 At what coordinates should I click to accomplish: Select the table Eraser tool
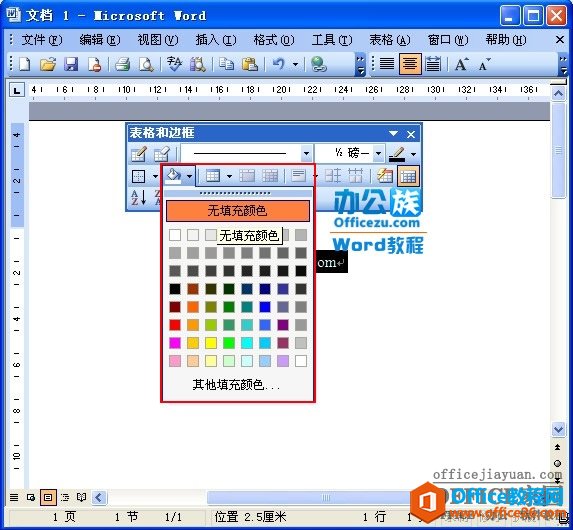tap(161, 154)
